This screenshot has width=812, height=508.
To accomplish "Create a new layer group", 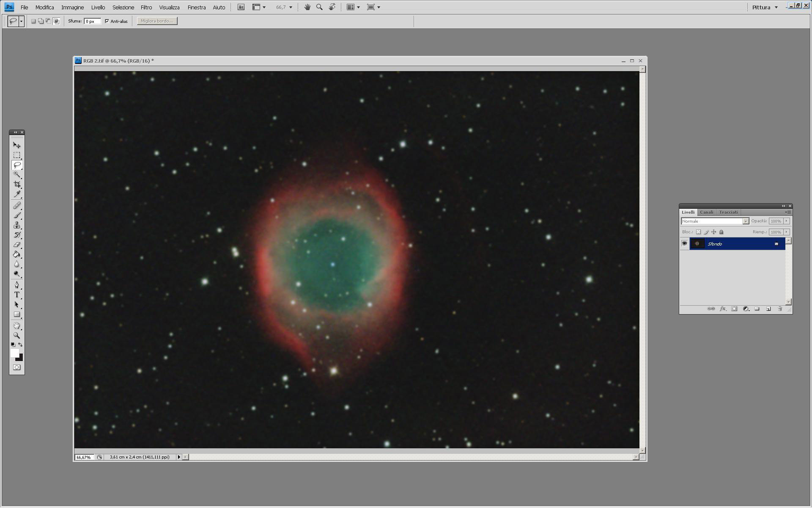I will point(757,309).
